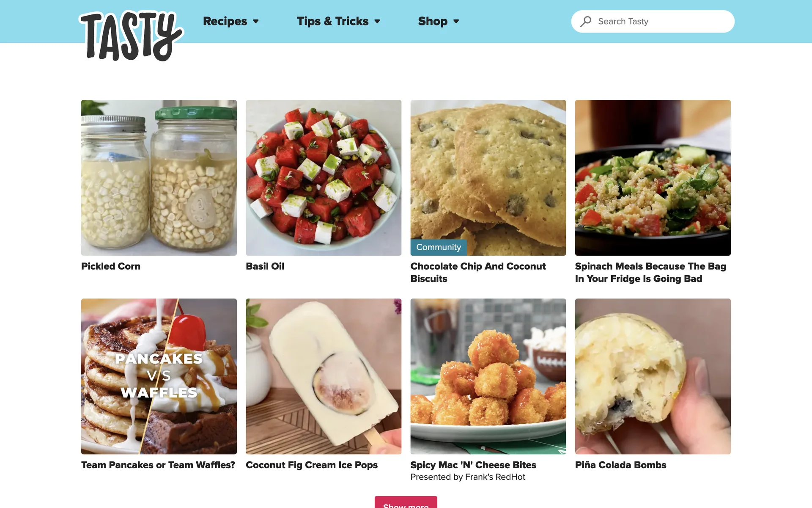
Task: Click the Show more button
Action: click(406, 502)
